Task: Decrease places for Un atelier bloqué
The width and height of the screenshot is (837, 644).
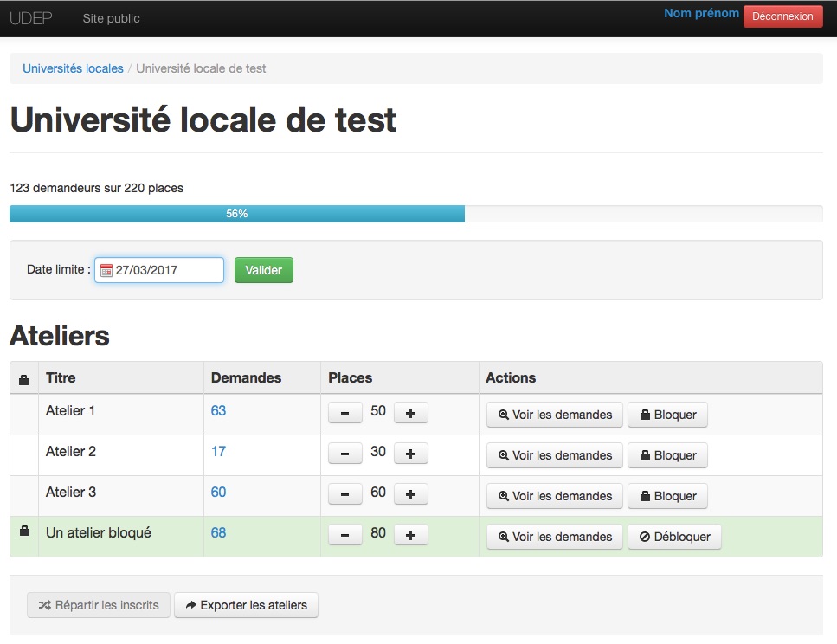Action: click(344, 535)
